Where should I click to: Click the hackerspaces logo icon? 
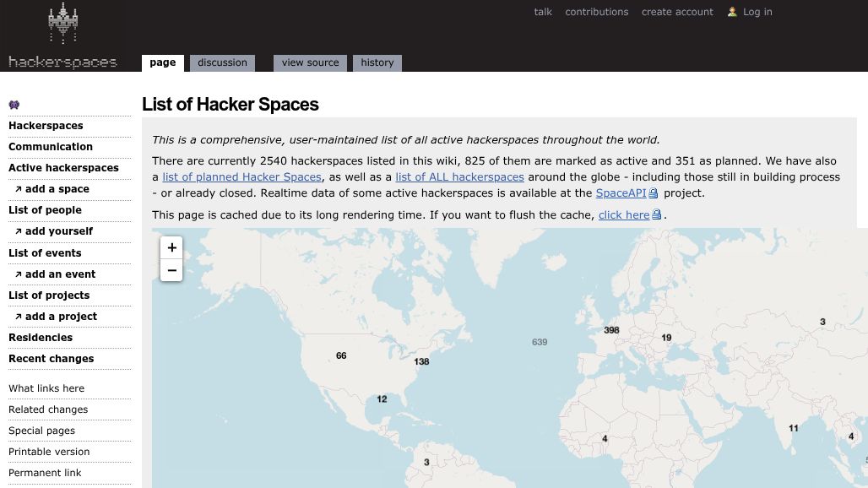(63, 24)
